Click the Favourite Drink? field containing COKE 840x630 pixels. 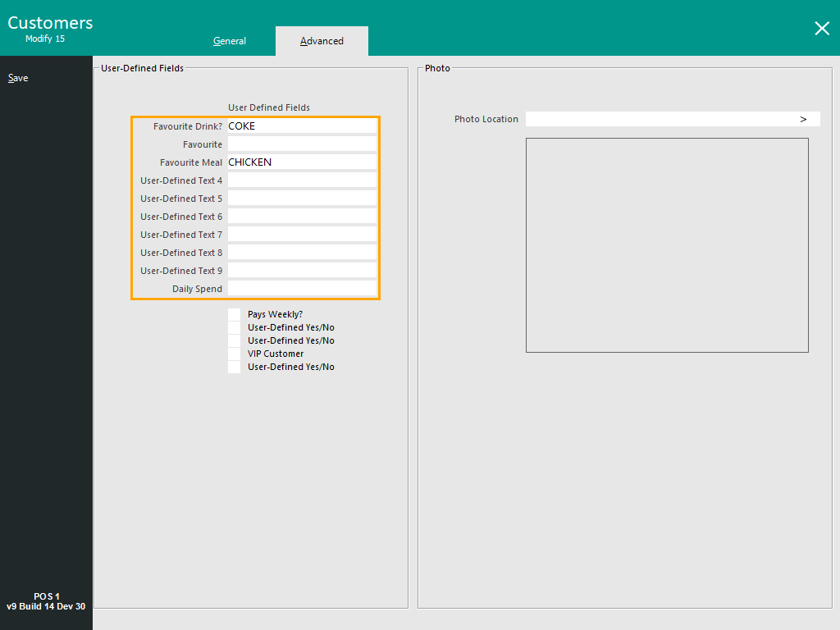[x=302, y=126]
